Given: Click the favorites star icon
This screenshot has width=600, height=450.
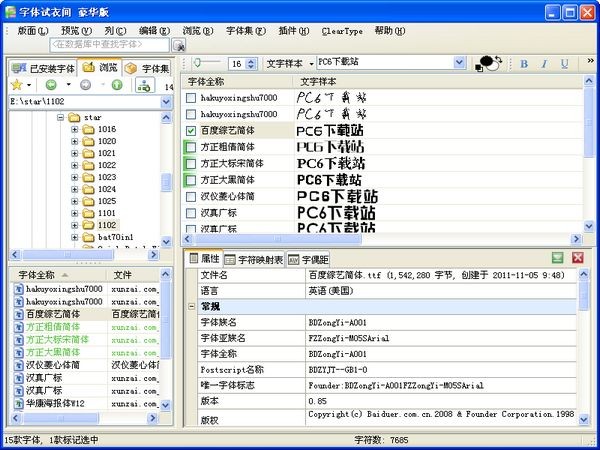Looking at the screenshot, I should click(15, 85).
